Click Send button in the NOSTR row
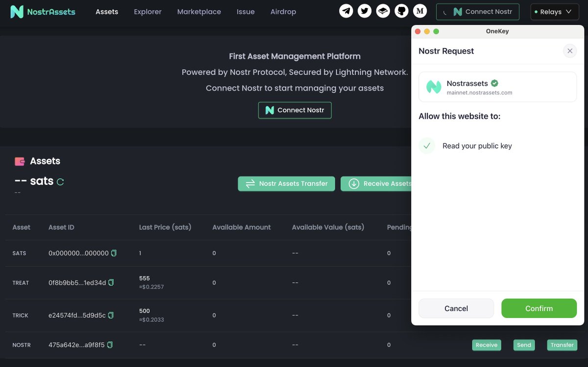Screen dimensions: 588x367 pos(524,345)
